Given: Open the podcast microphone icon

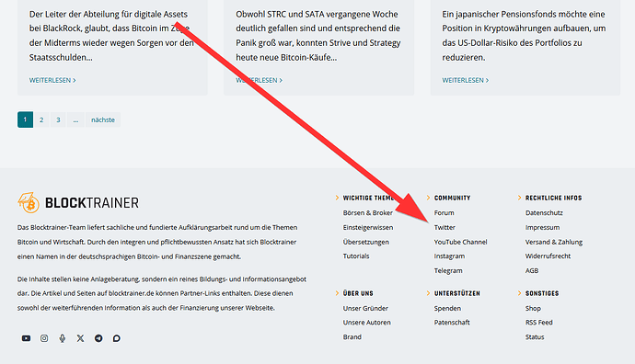Looking at the screenshot, I should click(x=63, y=338).
